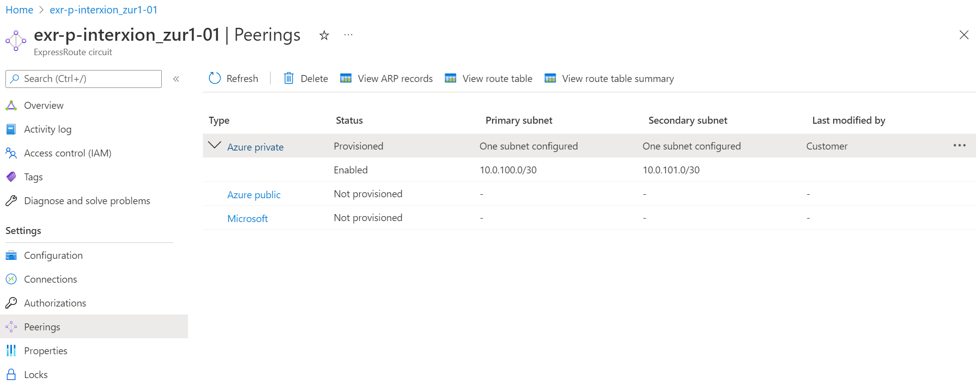Click the Last modified by column header
980x385 pixels.
coord(849,120)
